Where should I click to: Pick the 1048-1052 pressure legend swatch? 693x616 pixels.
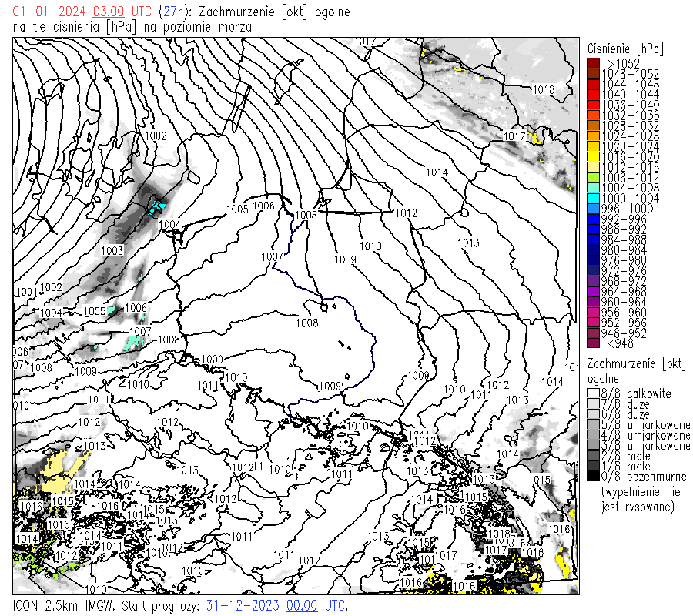click(593, 74)
